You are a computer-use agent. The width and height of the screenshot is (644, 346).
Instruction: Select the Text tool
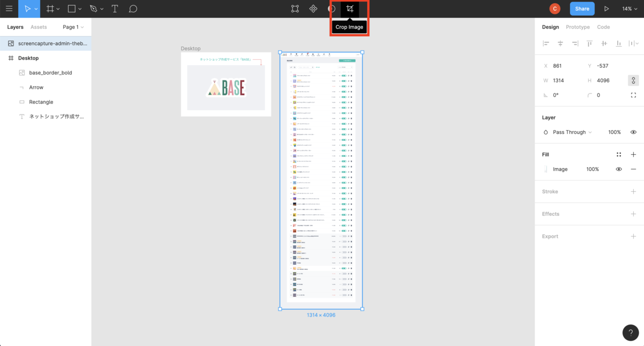pyautogui.click(x=115, y=9)
